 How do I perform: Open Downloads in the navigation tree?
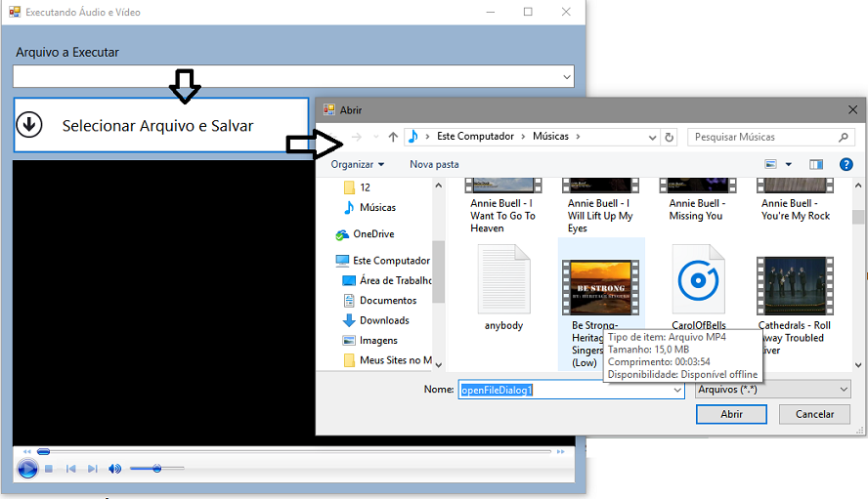tap(376, 320)
